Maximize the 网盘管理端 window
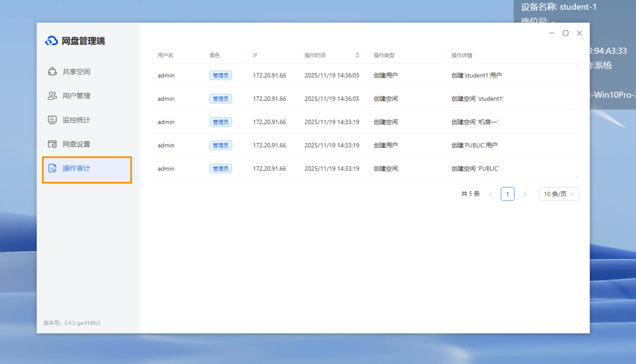Image resolution: width=636 pixels, height=364 pixels. [x=565, y=33]
